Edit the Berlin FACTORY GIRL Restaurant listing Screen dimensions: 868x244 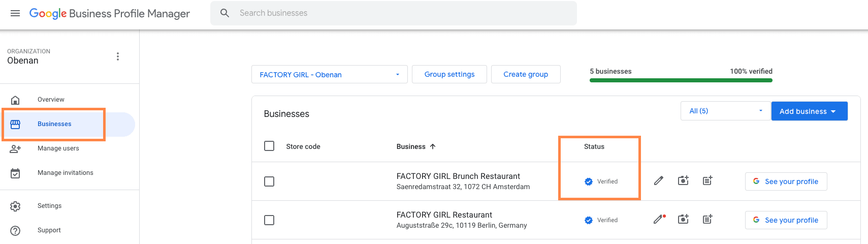click(x=658, y=220)
